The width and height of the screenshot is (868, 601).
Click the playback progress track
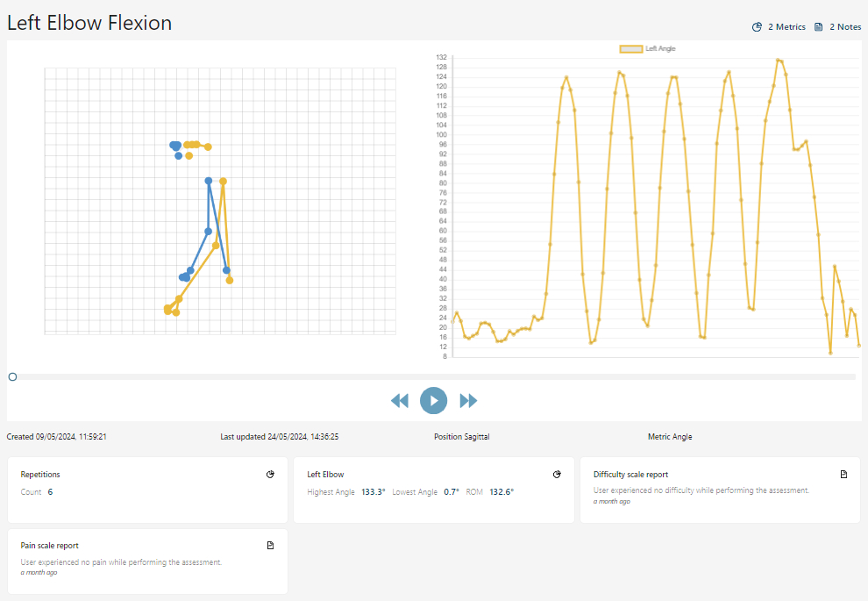[x=433, y=376]
